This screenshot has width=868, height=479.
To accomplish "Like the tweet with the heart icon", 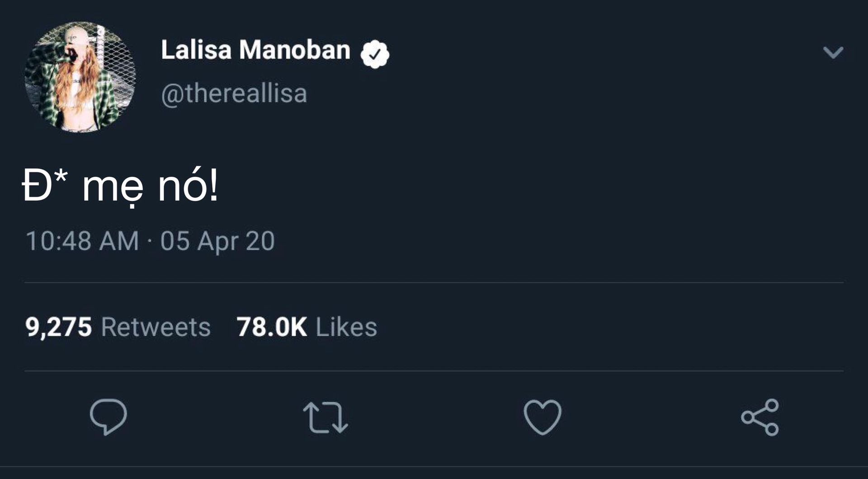I will [542, 417].
